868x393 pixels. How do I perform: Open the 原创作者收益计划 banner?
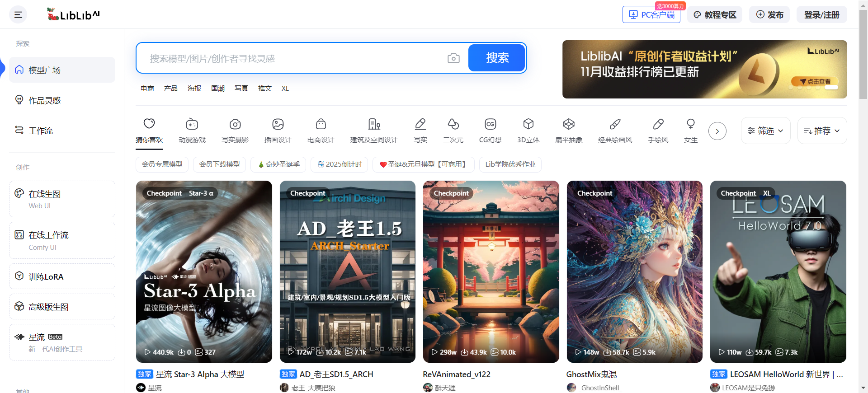[704, 69]
